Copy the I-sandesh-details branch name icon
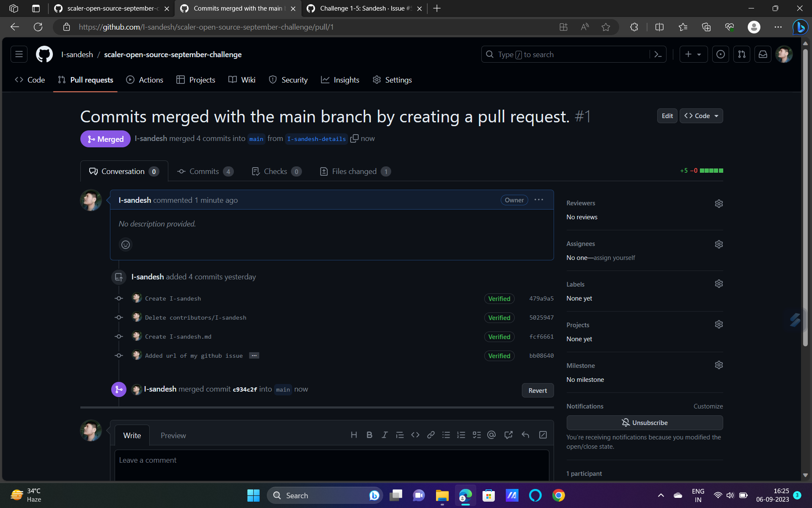812x508 pixels. point(354,138)
